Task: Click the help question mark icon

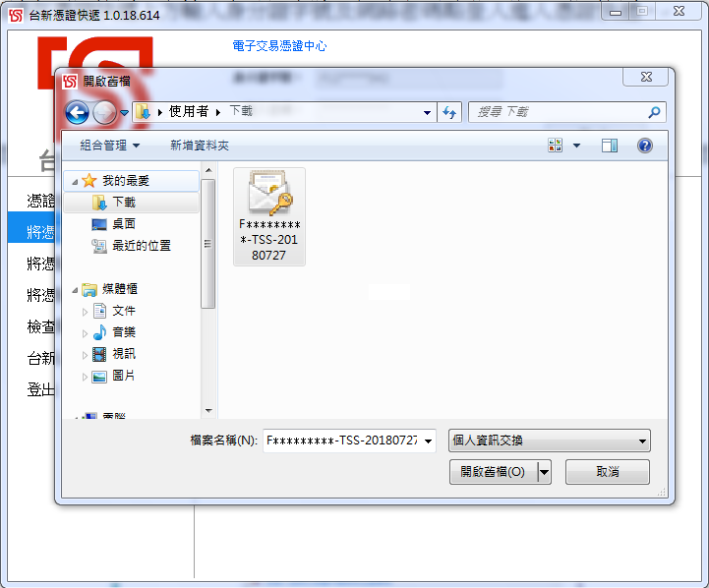Action: point(645,146)
